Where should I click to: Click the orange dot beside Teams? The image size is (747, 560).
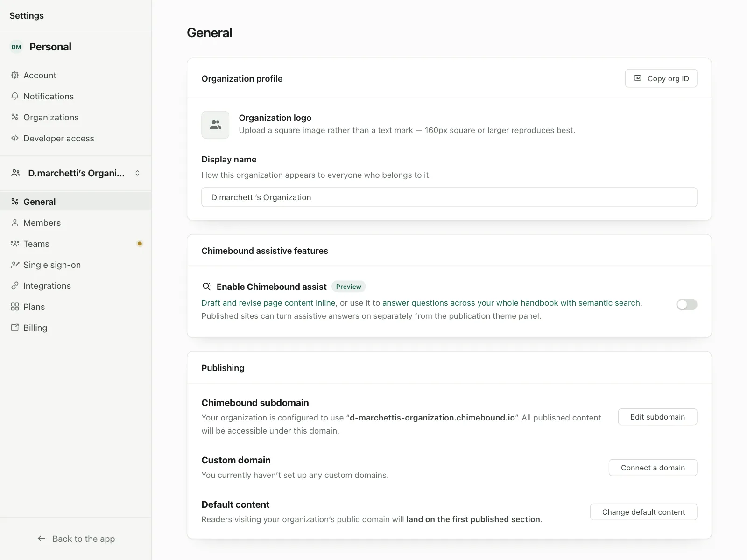(x=140, y=244)
